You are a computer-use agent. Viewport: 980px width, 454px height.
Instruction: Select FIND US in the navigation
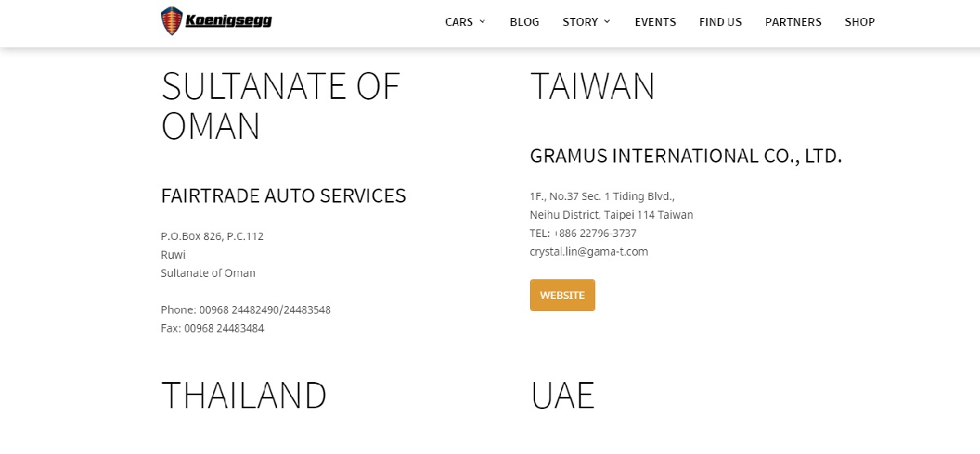click(720, 22)
